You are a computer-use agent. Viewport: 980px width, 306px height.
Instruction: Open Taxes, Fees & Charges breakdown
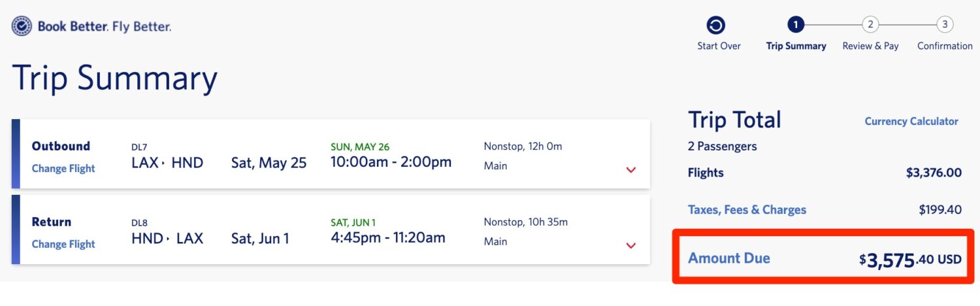[x=747, y=210]
